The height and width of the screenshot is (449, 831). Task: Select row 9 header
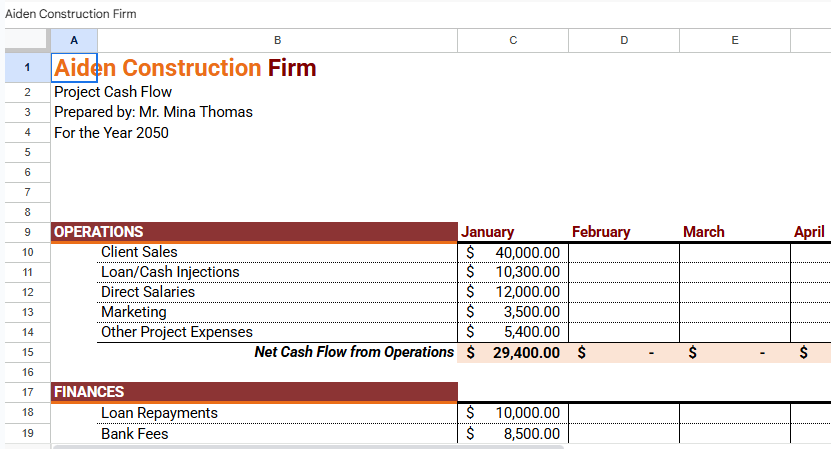26,232
